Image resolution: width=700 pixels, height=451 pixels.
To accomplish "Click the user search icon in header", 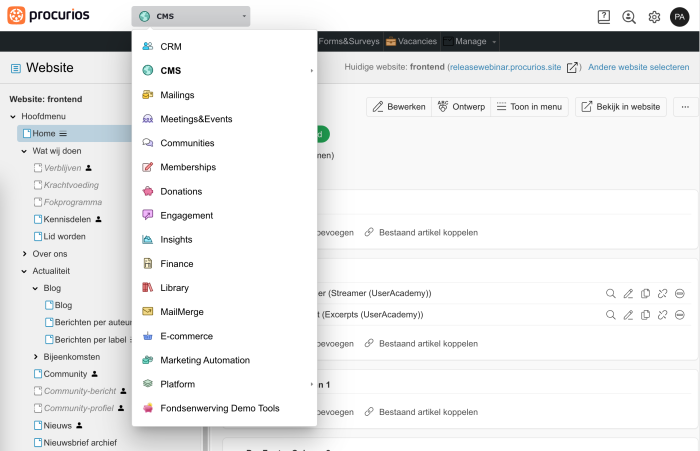I will (629, 17).
